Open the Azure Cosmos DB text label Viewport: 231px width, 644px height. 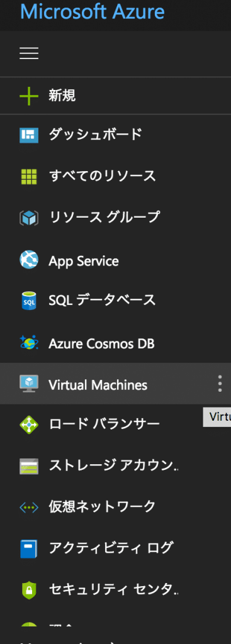101,343
